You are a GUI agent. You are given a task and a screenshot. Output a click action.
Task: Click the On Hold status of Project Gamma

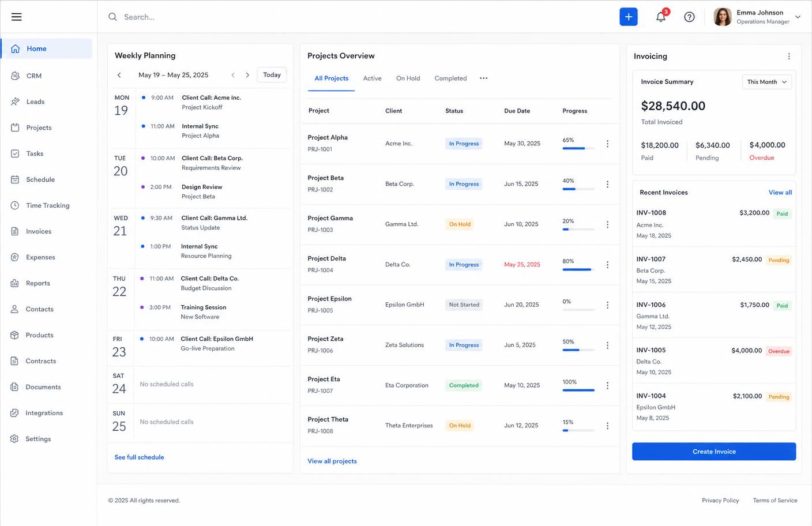(460, 224)
